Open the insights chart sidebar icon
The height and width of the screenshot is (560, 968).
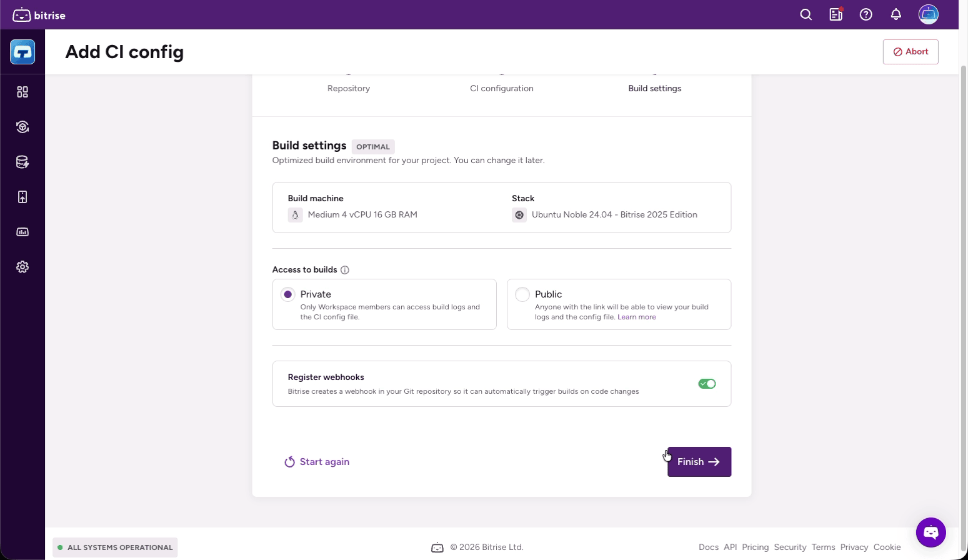coord(22,232)
